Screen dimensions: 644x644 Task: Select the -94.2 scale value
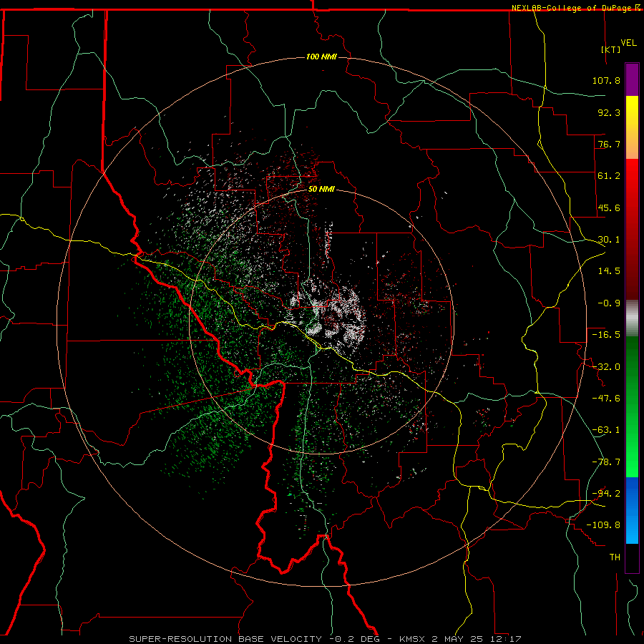tap(606, 494)
